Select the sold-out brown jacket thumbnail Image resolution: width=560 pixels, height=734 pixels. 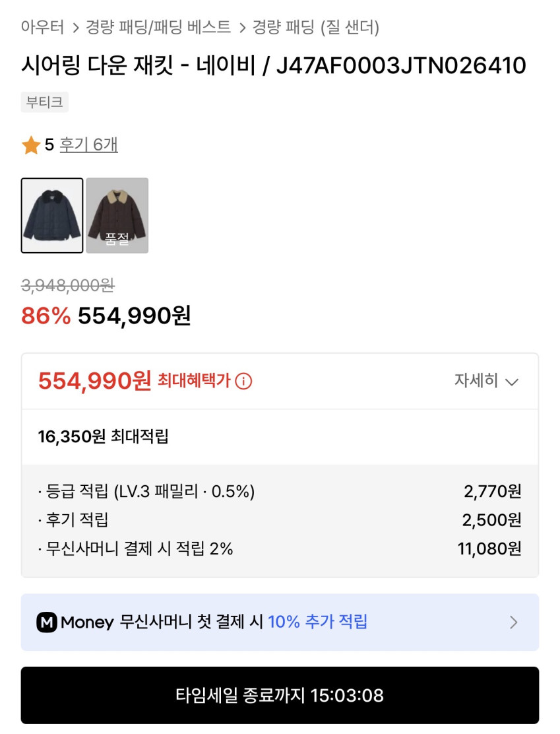pos(117,215)
